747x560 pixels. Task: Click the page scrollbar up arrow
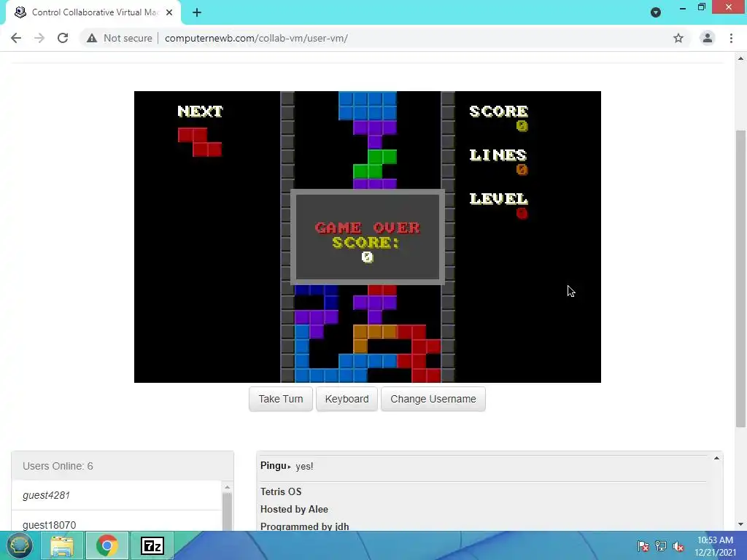click(x=740, y=58)
